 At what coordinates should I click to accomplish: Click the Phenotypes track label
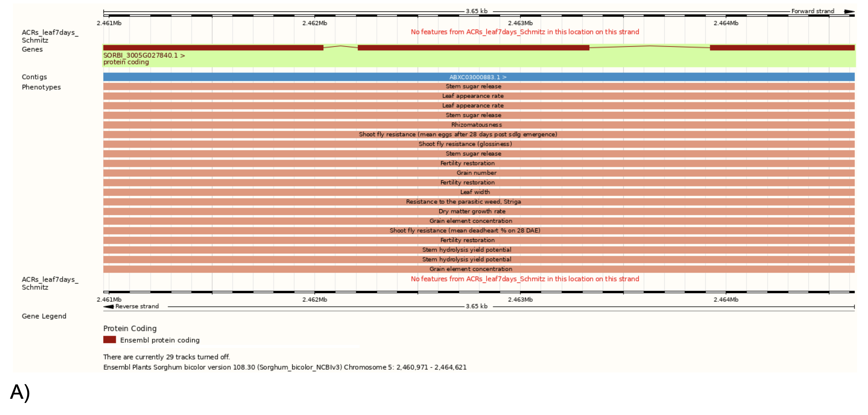coord(41,87)
